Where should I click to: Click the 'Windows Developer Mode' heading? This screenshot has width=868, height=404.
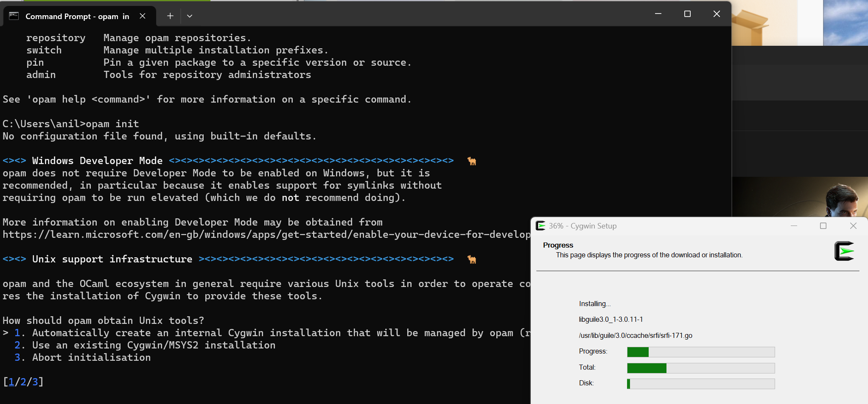pyautogui.click(x=98, y=161)
